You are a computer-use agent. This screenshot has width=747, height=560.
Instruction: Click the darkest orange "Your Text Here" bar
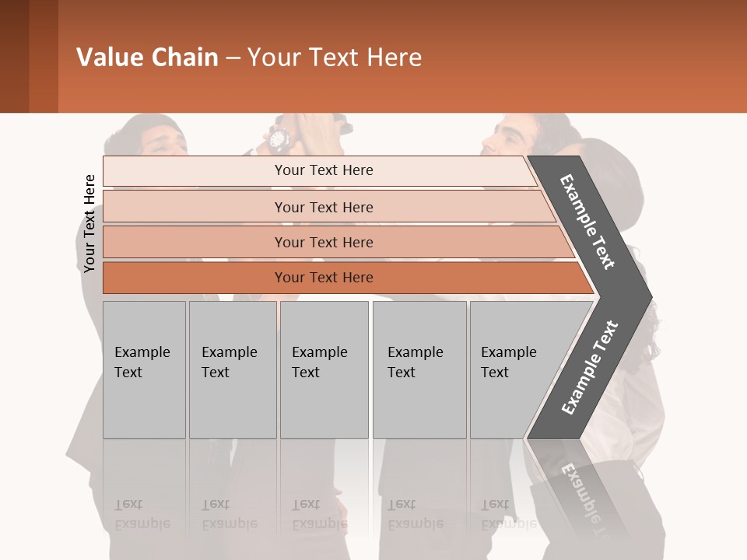click(x=323, y=278)
